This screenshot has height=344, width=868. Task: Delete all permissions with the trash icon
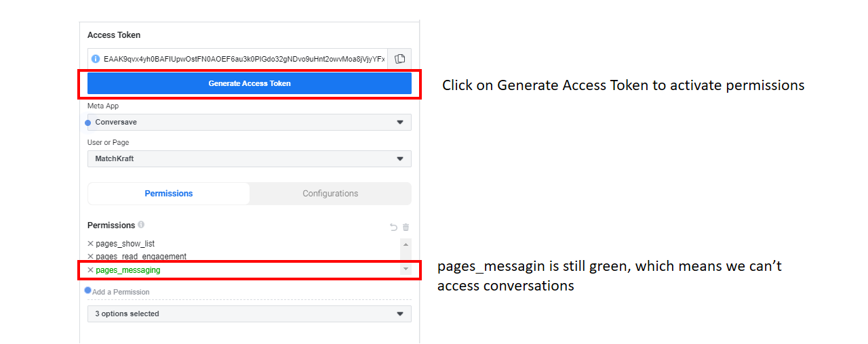(406, 228)
